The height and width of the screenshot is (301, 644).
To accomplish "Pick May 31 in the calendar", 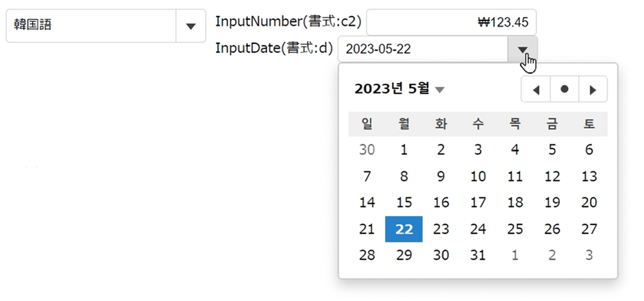I will 478,255.
